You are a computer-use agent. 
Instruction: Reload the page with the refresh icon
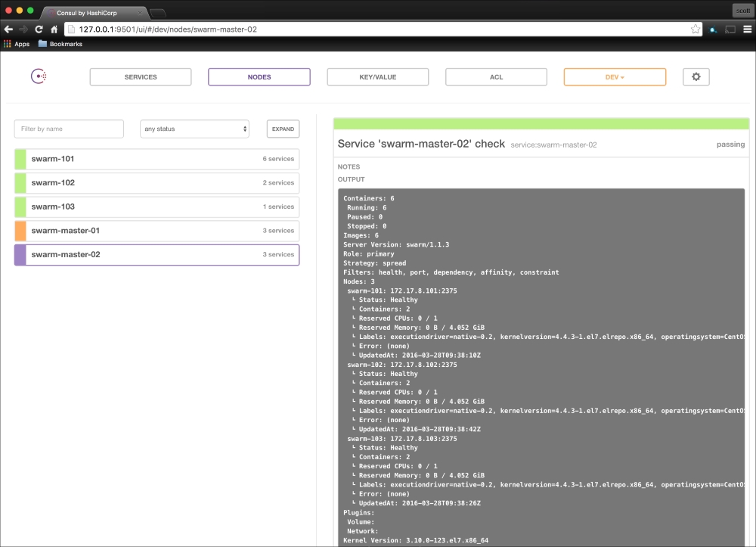tap(39, 29)
